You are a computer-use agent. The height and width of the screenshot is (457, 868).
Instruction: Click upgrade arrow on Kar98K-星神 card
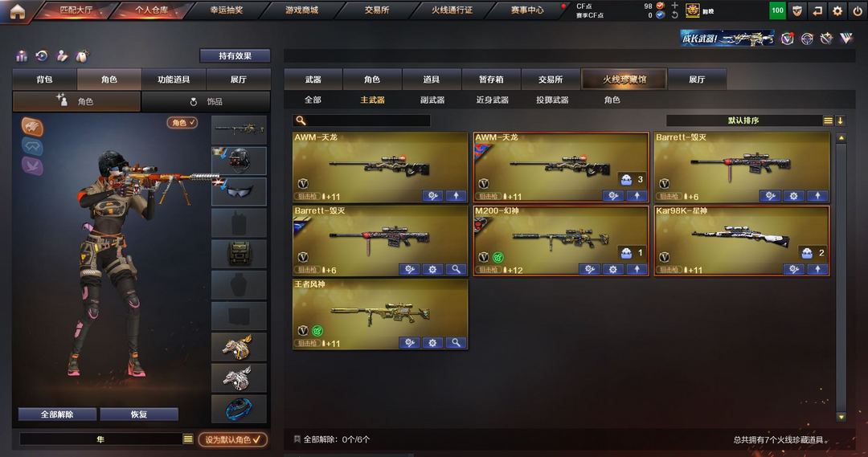point(817,269)
